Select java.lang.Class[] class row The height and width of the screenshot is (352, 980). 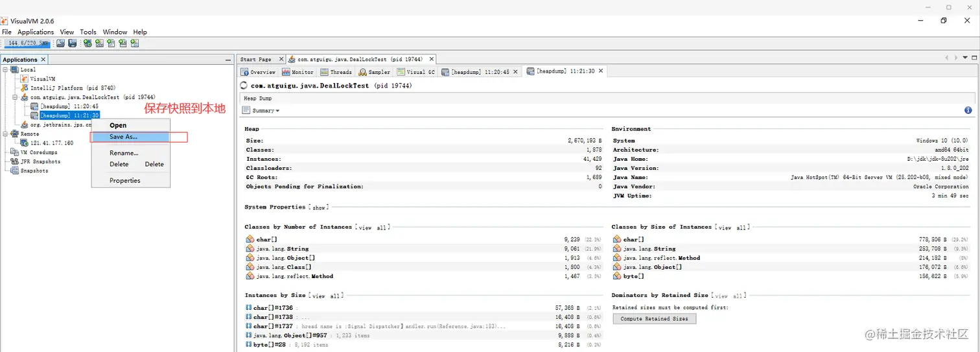point(284,267)
